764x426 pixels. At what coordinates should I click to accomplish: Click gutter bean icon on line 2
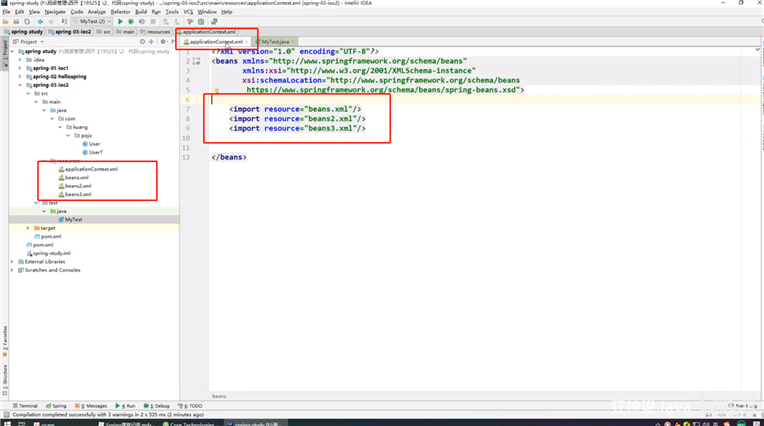coord(196,61)
